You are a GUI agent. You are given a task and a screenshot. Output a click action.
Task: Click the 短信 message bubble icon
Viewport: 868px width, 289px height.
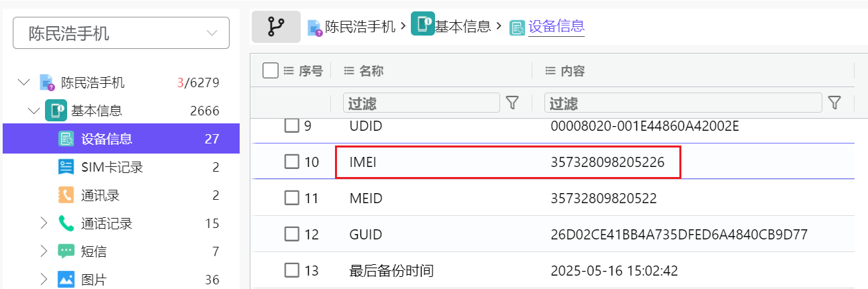click(66, 251)
